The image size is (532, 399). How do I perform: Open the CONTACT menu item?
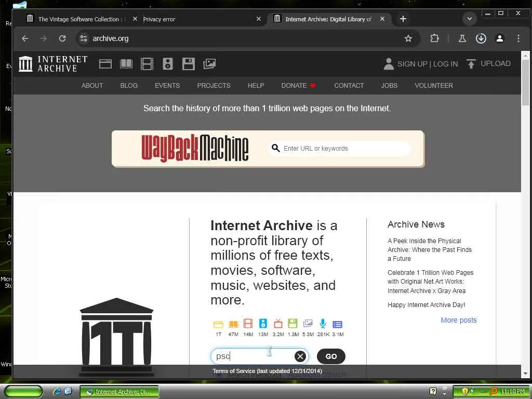[x=349, y=86]
